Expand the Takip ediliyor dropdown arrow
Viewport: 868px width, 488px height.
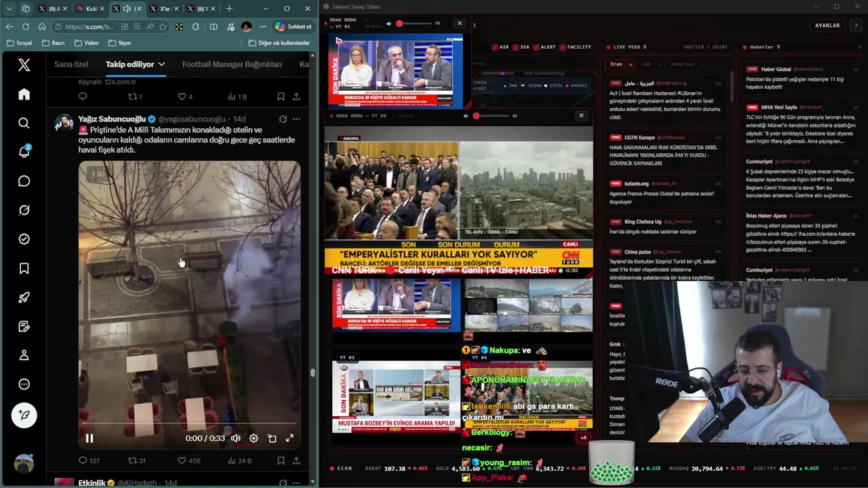pos(161,64)
